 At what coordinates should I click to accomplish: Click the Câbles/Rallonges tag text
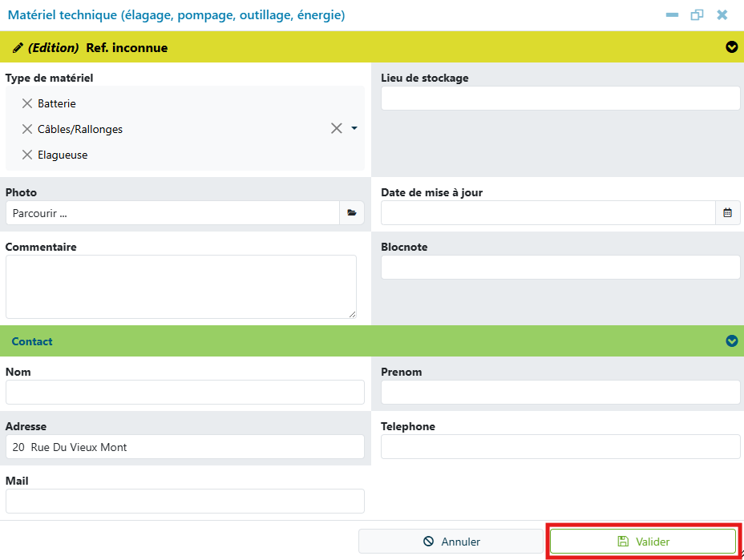pyautogui.click(x=79, y=129)
